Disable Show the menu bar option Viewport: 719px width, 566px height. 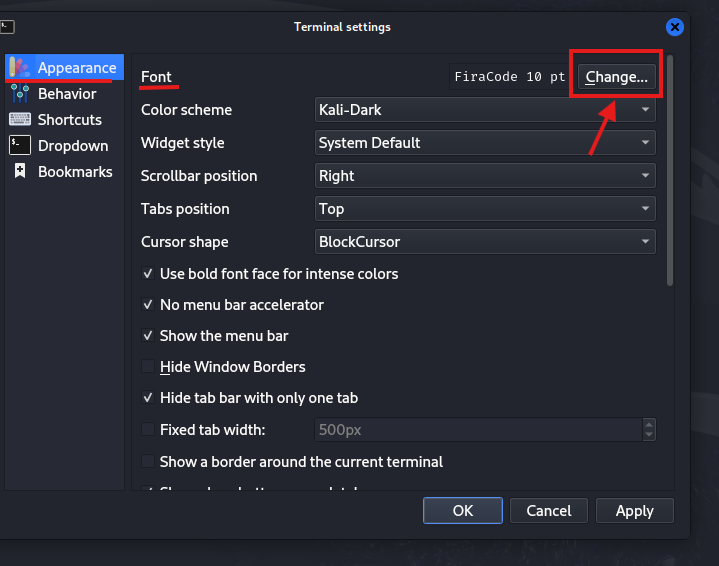coord(148,336)
